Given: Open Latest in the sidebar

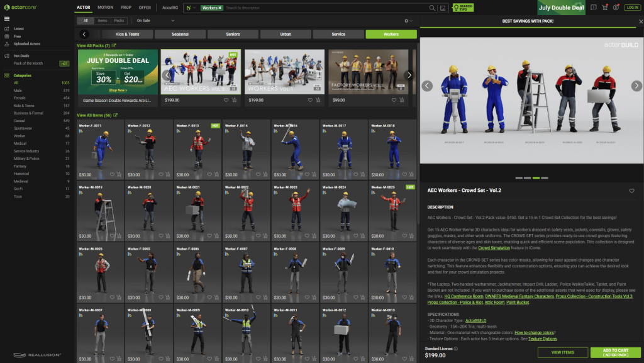Looking at the screenshot, I should tap(18, 29).
